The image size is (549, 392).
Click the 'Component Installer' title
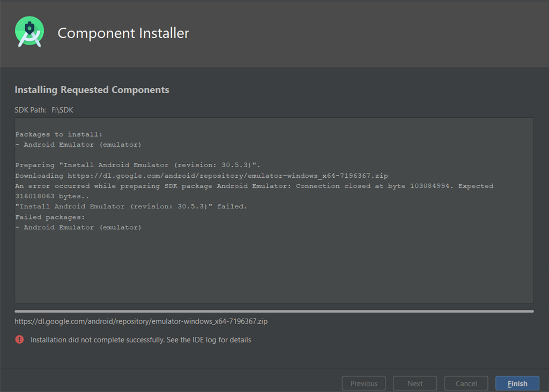click(x=123, y=33)
